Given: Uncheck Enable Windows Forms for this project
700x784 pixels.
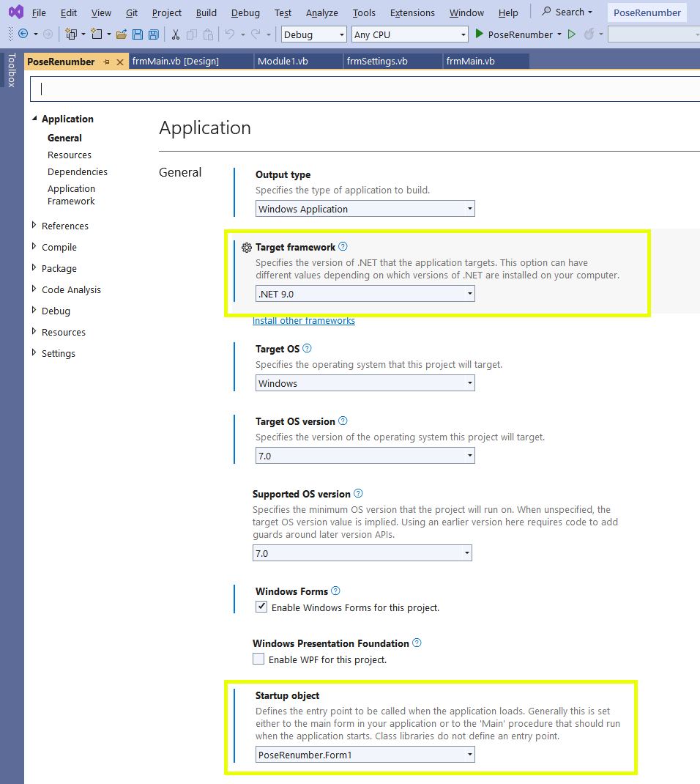Looking at the screenshot, I should tap(261, 607).
